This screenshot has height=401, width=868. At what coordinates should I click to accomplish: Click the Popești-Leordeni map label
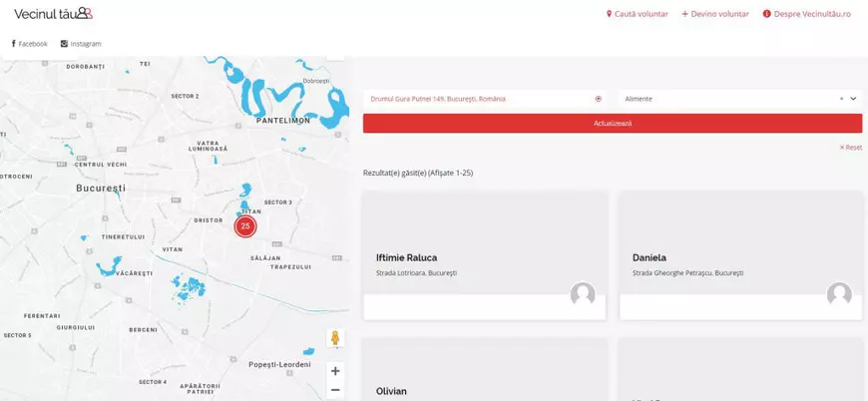tap(279, 364)
